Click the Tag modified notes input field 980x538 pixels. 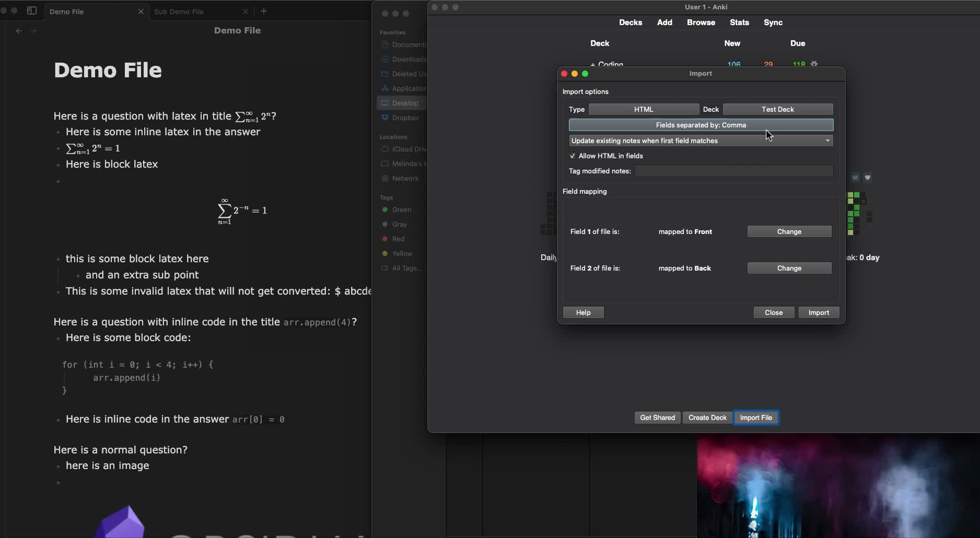[x=734, y=171]
